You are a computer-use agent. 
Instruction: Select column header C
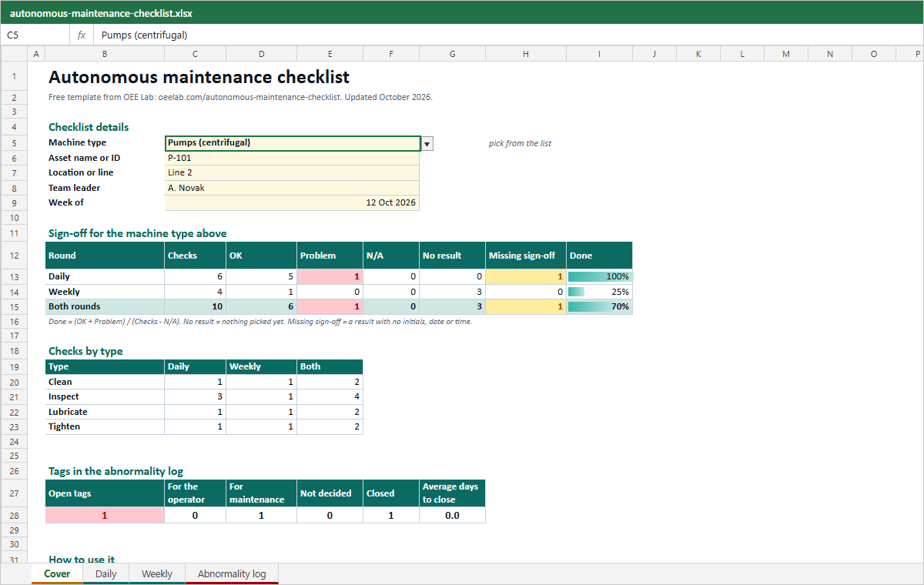click(x=195, y=54)
